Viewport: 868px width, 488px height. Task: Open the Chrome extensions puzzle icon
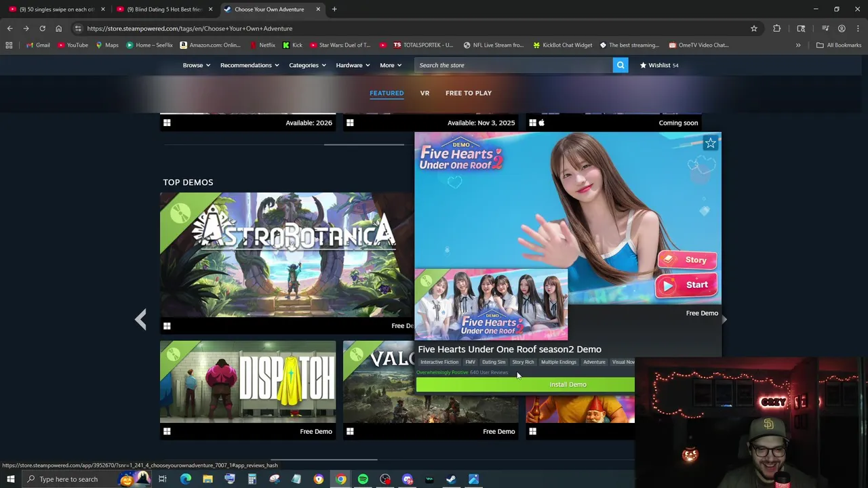tap(776, 28)
